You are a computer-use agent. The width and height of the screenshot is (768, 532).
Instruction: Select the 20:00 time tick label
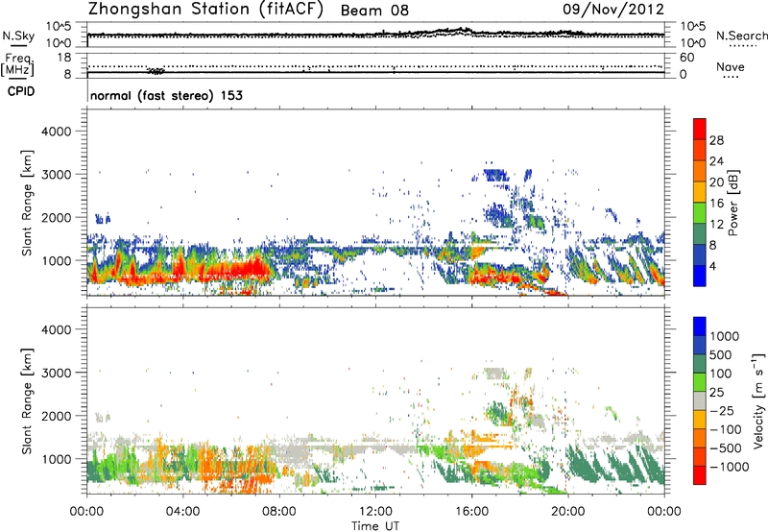[568, 512]
